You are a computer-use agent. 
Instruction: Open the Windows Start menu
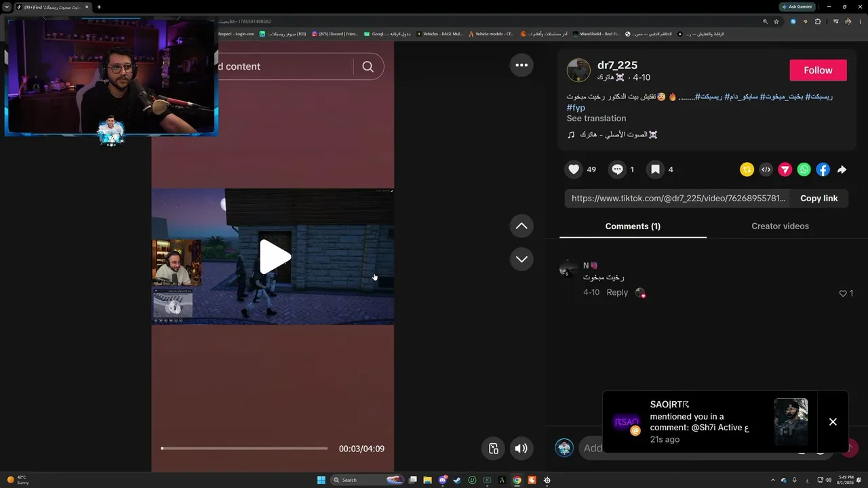click(x=321, y=480)
